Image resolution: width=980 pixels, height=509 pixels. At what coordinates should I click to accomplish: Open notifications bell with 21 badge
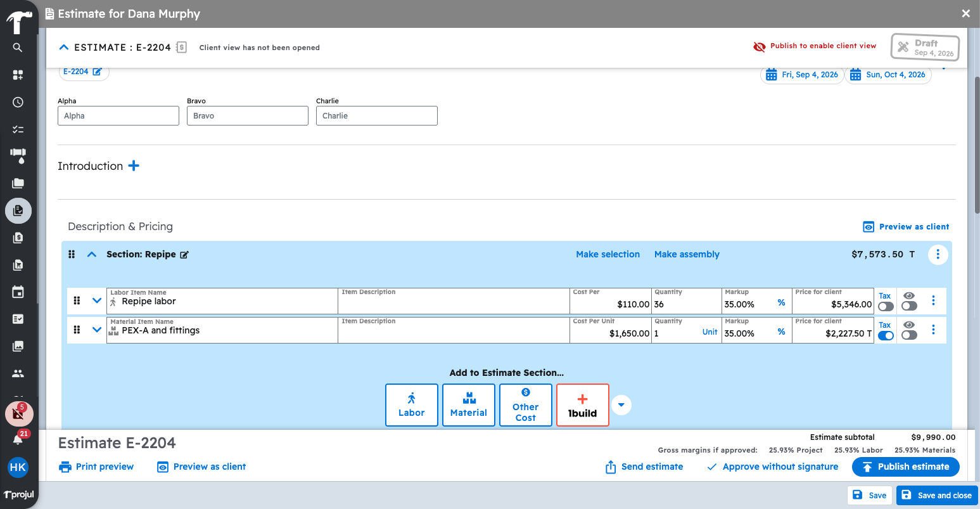coord(18,439)
